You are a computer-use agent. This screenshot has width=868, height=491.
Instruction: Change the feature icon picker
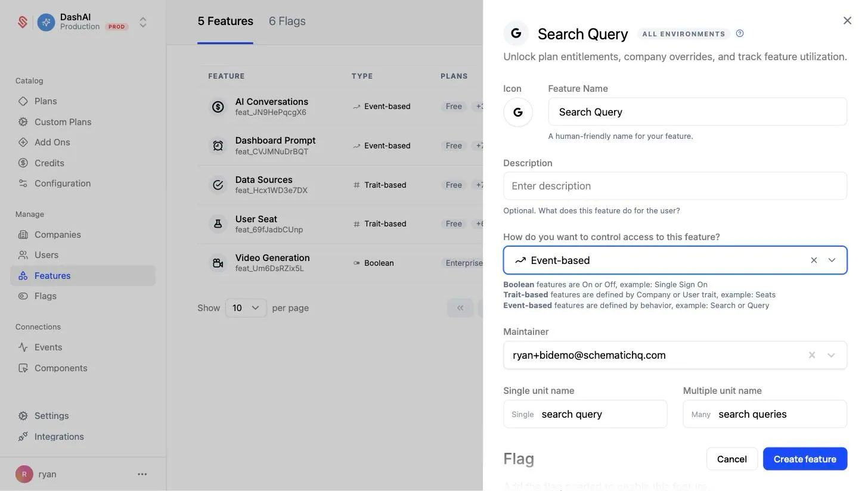[518, 112]
